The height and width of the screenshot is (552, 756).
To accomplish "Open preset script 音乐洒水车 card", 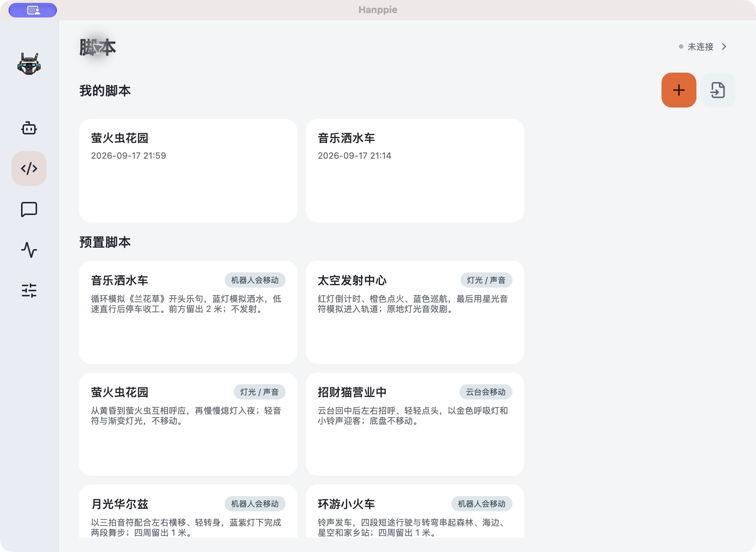I will (188, 312).
